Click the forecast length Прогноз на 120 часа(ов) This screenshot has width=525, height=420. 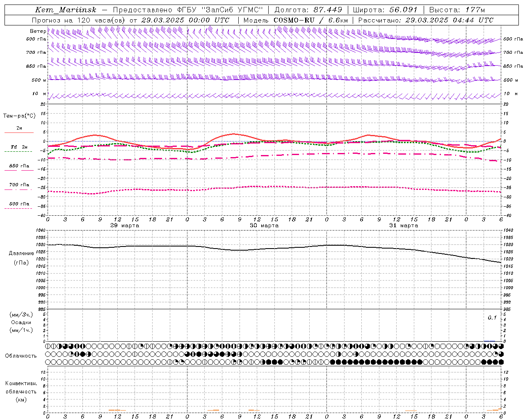click(x=79, y=20)
